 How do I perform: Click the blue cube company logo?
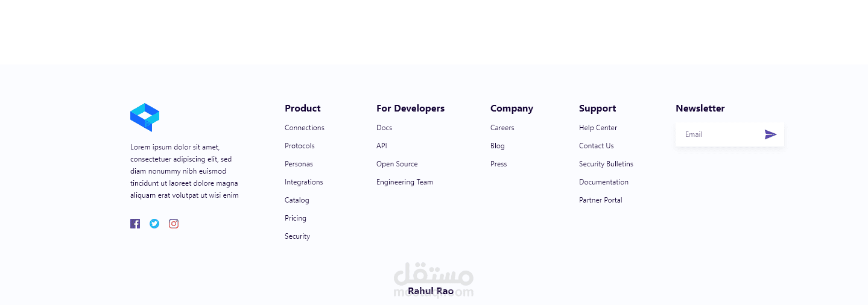(x=145, y=117)
